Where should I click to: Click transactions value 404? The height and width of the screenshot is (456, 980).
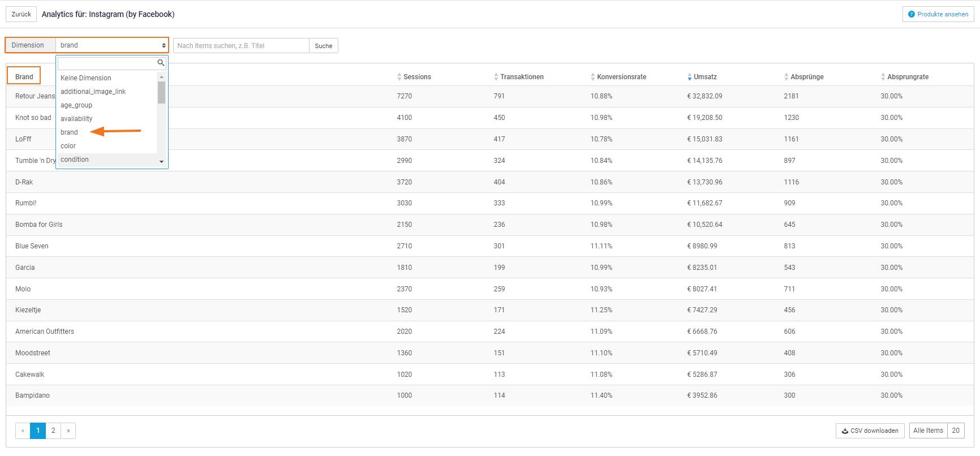[499, 182]
